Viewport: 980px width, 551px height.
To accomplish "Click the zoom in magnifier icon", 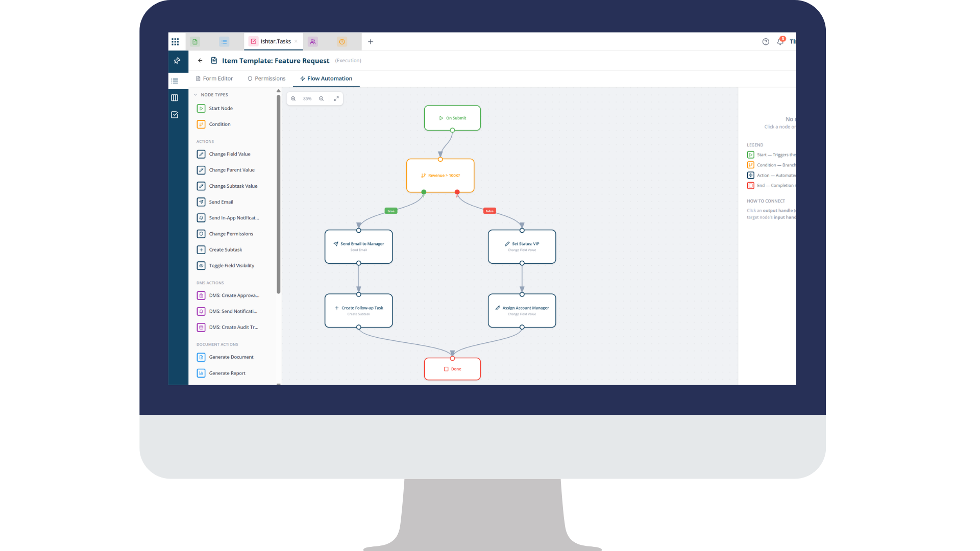I will point(293,98).
